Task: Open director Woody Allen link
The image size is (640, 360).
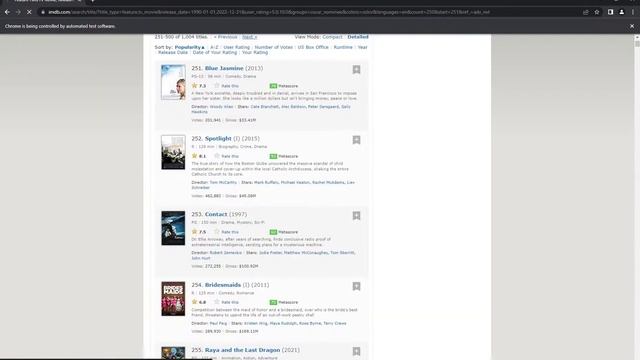Action: (x=221, y=107)
